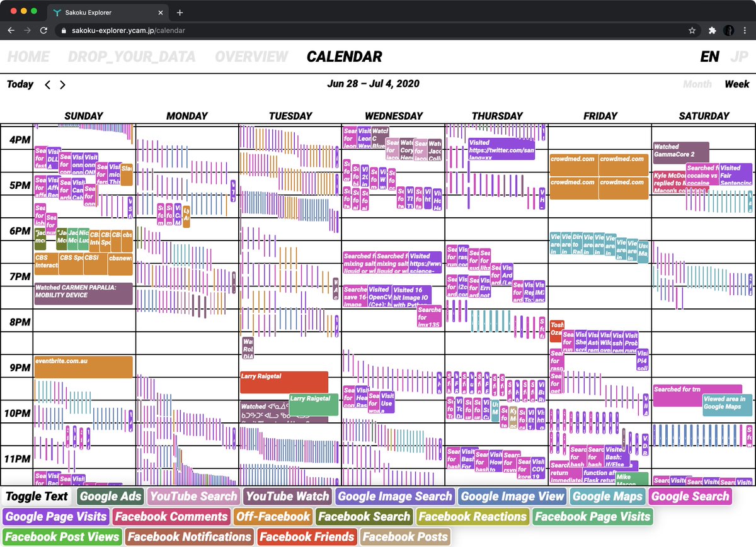Open the CBS Interactive event on Sunday
The width and height of the screenshot is (756, 547).
[46, 264]
